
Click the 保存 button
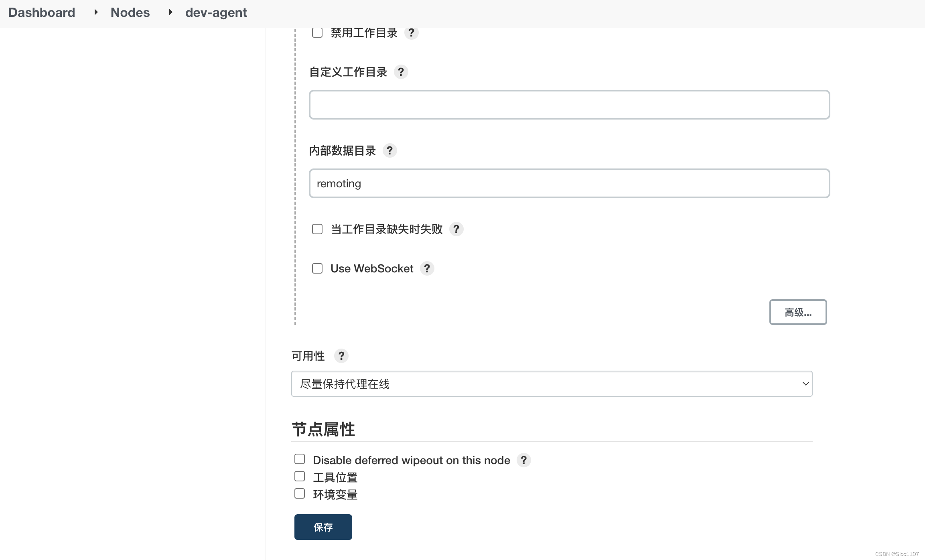[323, 527]
